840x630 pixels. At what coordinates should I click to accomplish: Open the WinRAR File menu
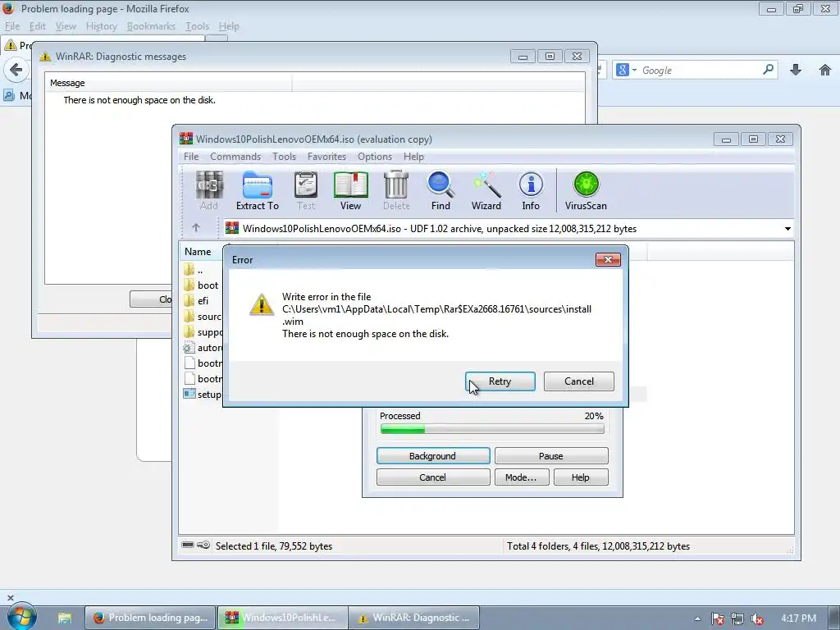191,157
